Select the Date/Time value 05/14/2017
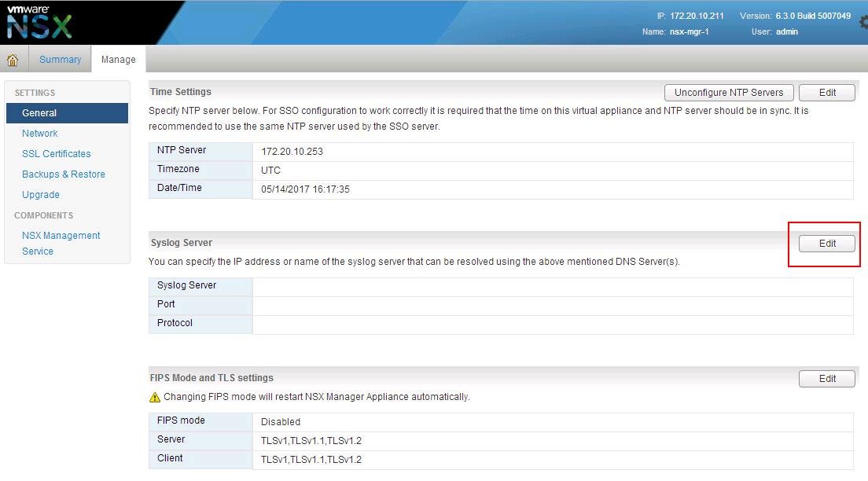Image resolution: width=868 pixels, height=481 pixels. click(305, 189)
